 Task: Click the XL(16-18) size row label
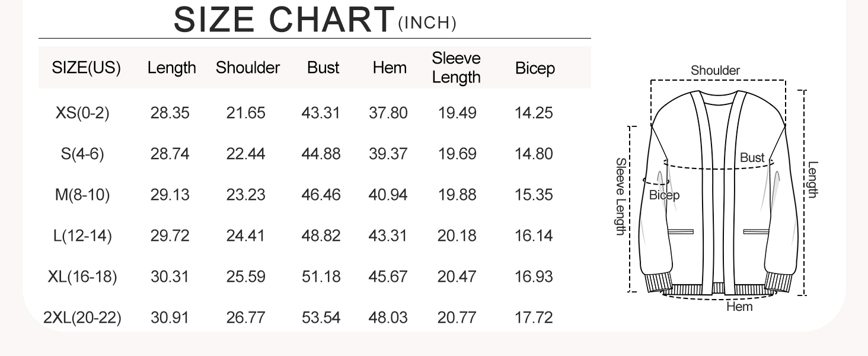(x=82, y=277)
